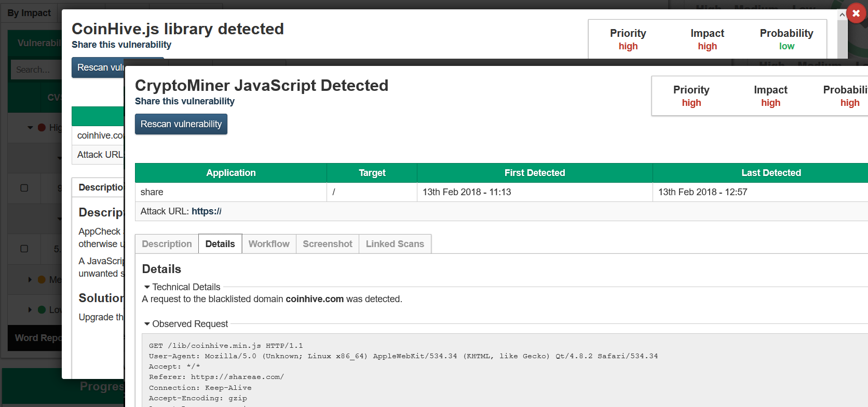Switch to the Linked Scans tab
The width and height of the screenshot is (868, 407).
395,244
